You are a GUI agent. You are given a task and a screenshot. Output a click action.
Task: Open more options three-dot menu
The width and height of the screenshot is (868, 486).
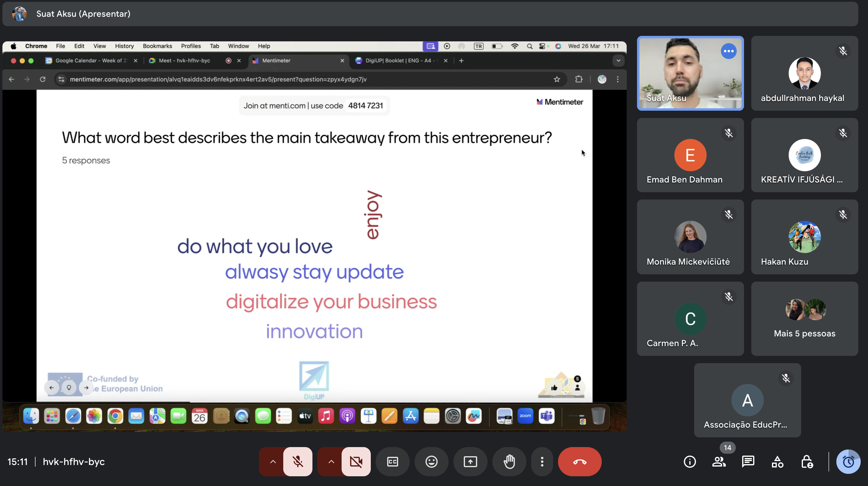542,461
